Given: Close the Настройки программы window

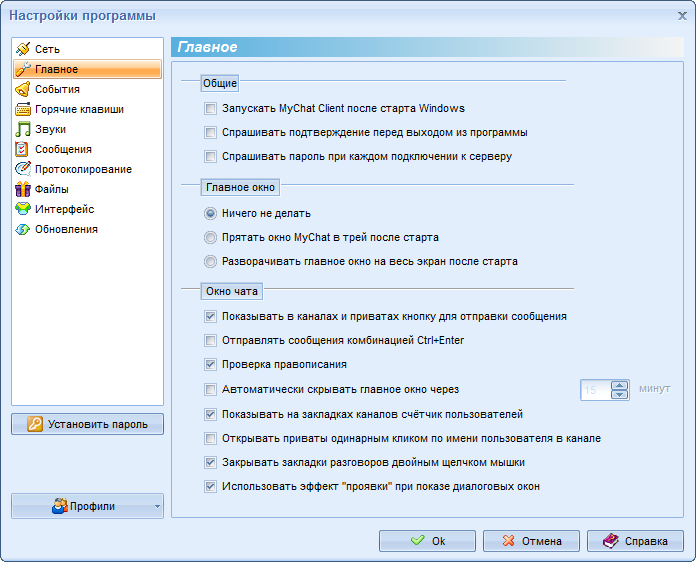Looking at the screenshot, I should coord(682,16).
